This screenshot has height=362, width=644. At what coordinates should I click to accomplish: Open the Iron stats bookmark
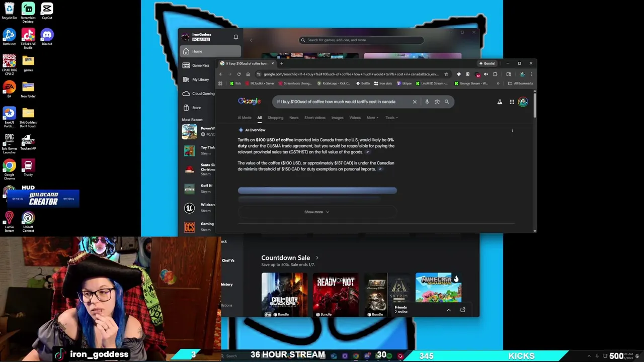pos(383,83)
